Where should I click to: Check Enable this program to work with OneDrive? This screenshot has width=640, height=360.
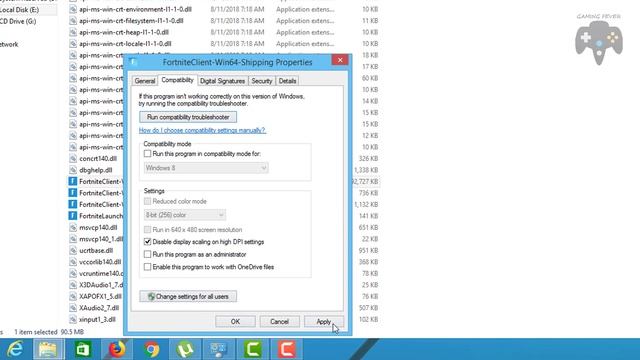[x=147, y=267]
